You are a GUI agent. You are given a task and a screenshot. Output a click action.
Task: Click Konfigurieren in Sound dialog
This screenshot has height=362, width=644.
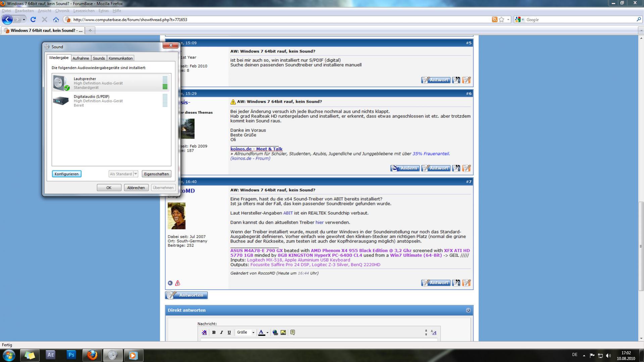pyautogui.click(x=66, y=174)
